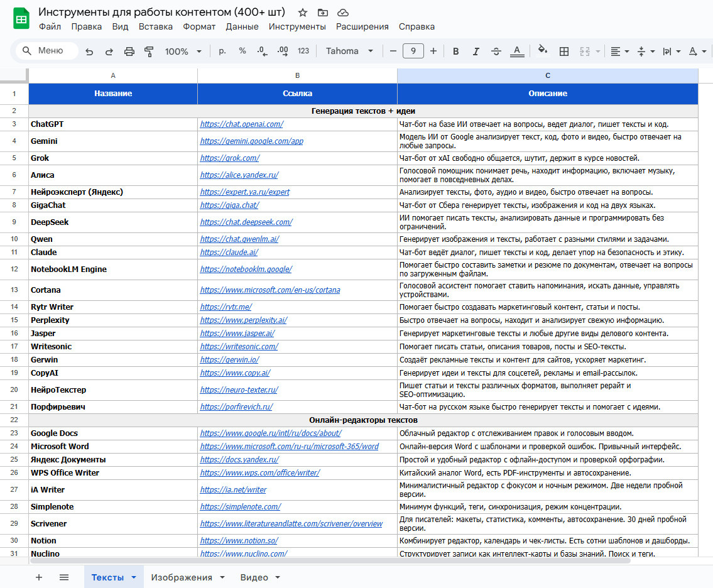
Task: Expand merge cells options arrow
Action: pyautogui.click(x=598, y=52)
